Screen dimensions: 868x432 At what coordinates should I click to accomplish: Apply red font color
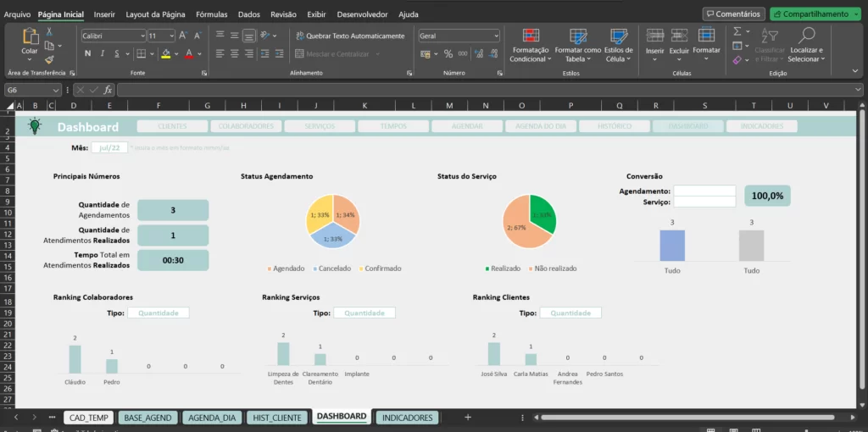[x=189, y=53]
